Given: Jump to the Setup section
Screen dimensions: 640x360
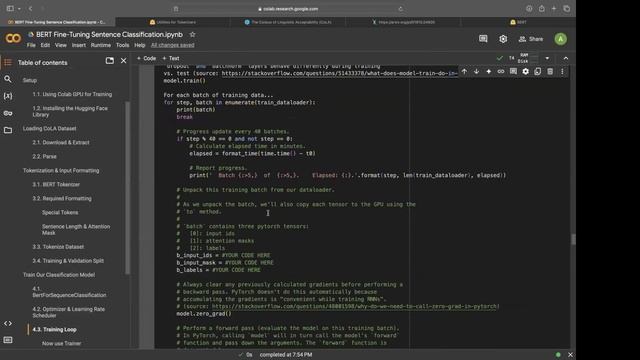Looking at the screenshot, I should [30, 80].
